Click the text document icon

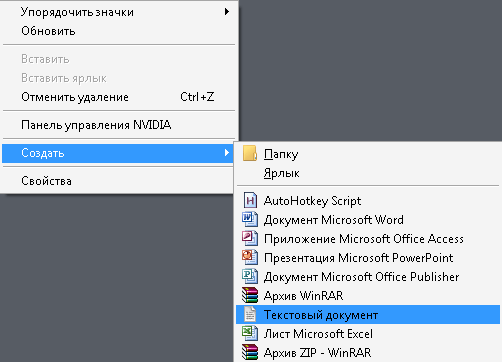[x=250, y=314]
